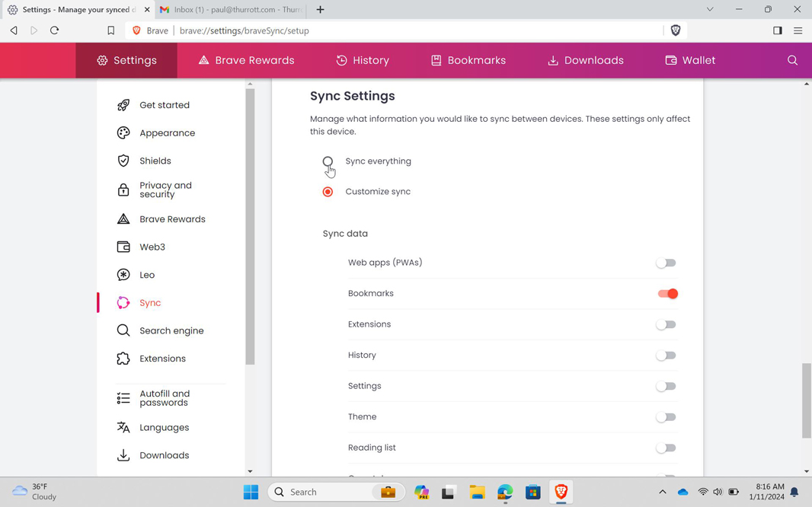Enable the History sync toggle
The width and height of the screenshot is (812, 507).
[666, 356]
